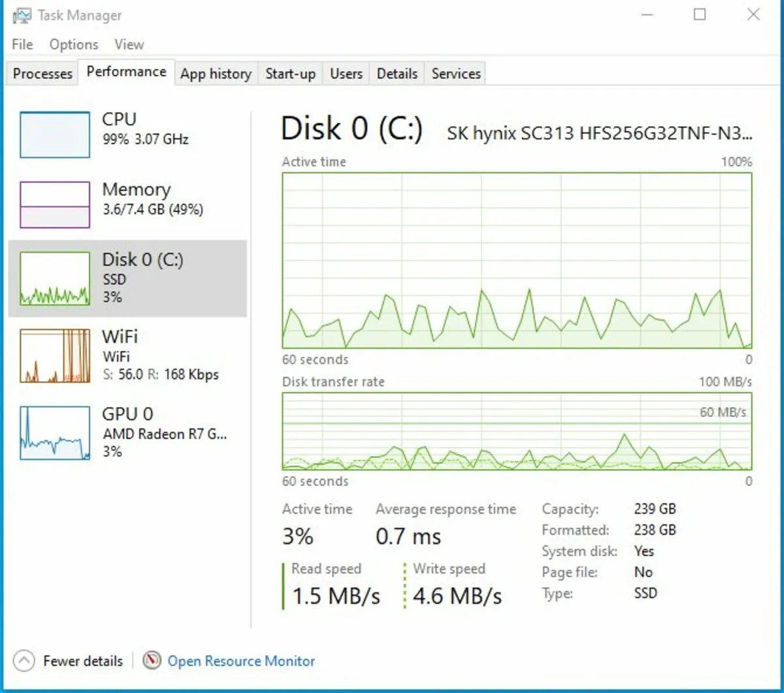Image resolution: width=784 pixels, height=693 pixels.
Task: Select the CPU mini graph thumbnail
Action: 55,135
